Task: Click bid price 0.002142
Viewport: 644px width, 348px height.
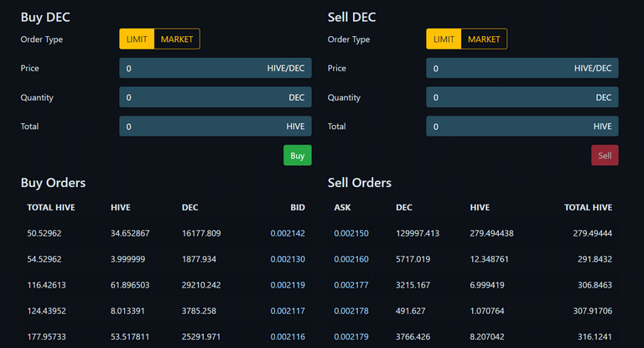Action: coord(288,233)
